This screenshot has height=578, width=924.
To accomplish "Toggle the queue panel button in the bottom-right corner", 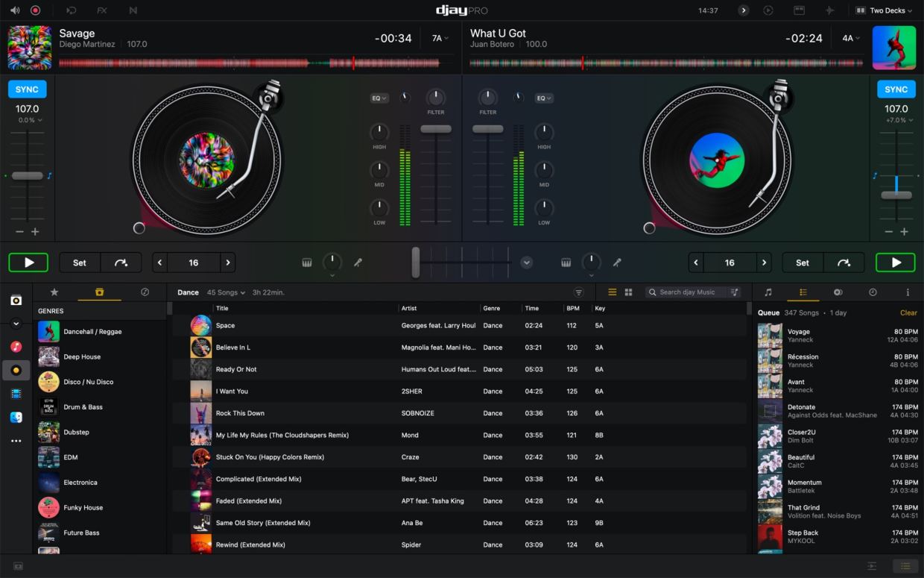I will point(905,567).
